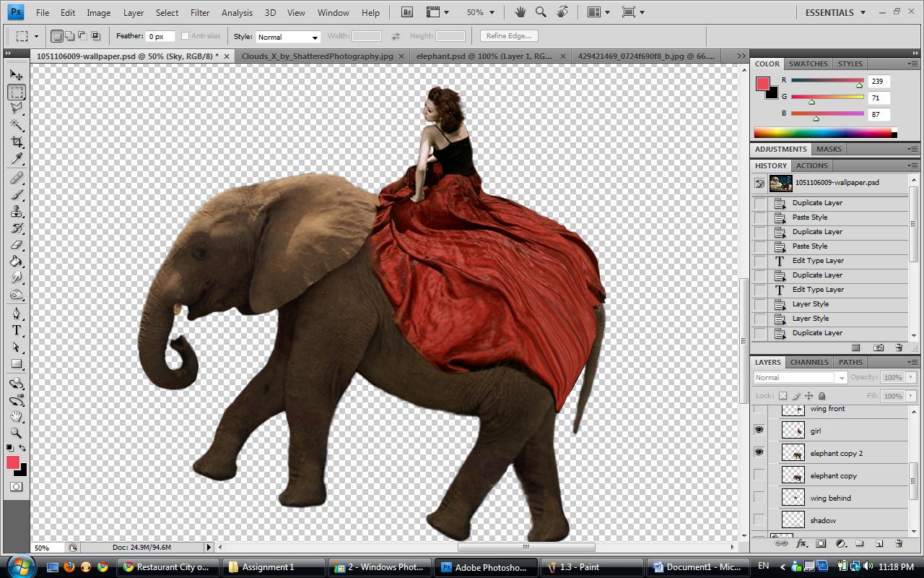Screen dimensions: 924x578
Task: Click the Refine Edge button
Action: tap(508, 36)
